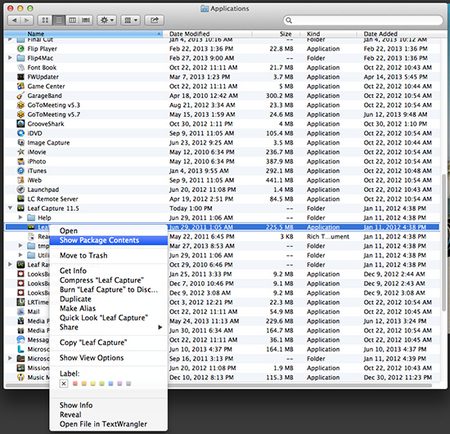
Task: Expand the Flip4Mac folder
Action: pyautogui.click(x=10, y=58)
